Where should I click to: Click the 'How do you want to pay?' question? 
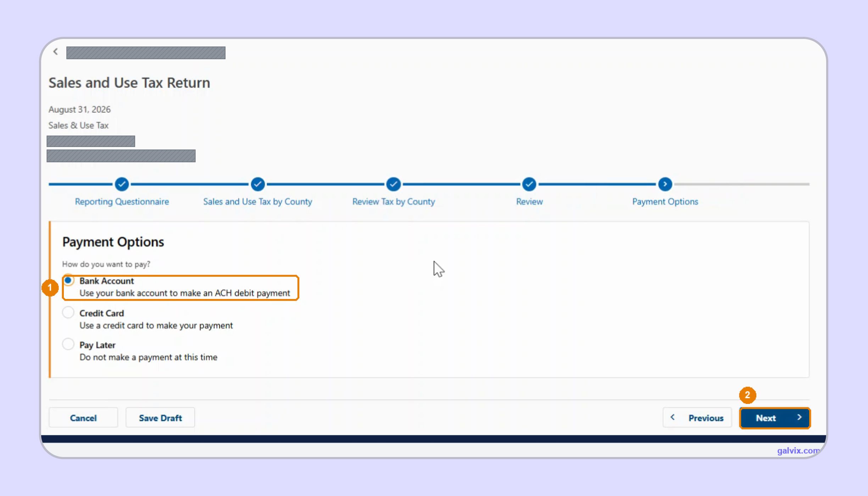106,264
